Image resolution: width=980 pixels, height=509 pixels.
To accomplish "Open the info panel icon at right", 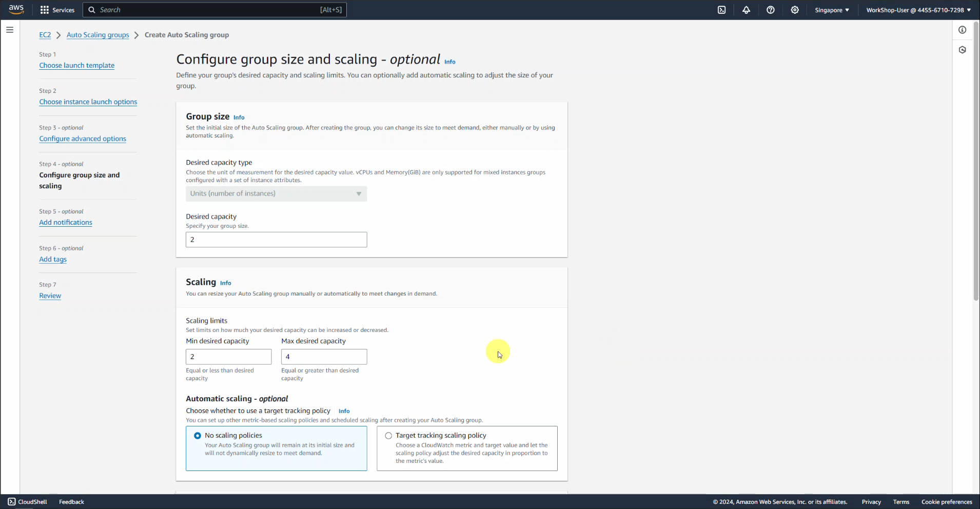I will (962, 30).
